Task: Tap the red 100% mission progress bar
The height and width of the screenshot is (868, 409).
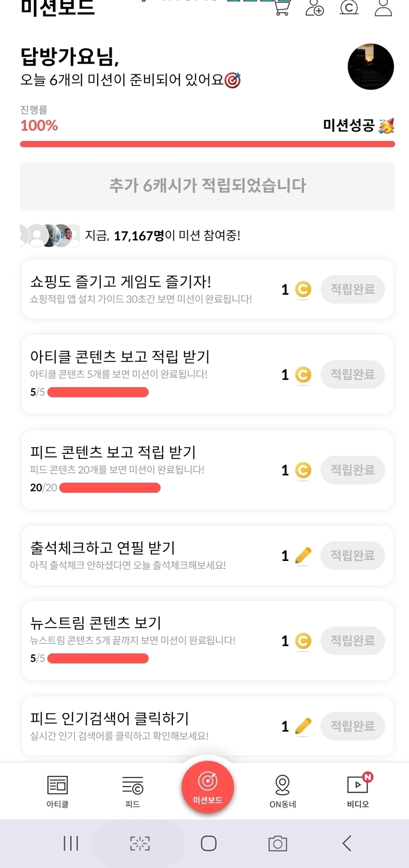Action: (207, 144)
